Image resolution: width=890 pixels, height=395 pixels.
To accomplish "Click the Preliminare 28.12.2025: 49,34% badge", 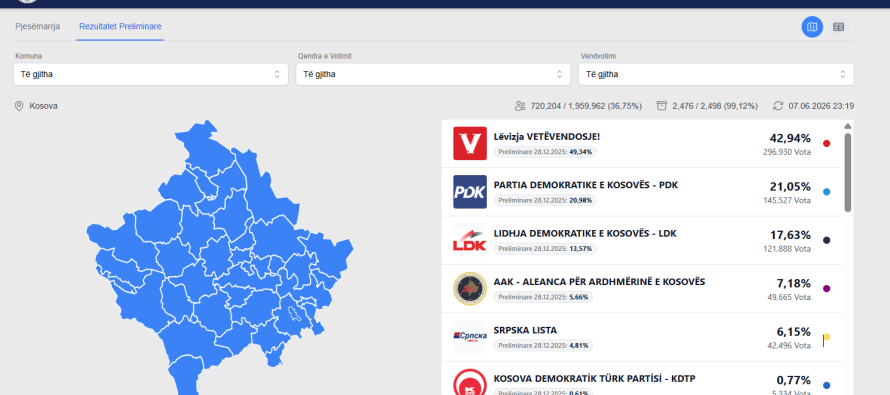I will pos(545,152).
